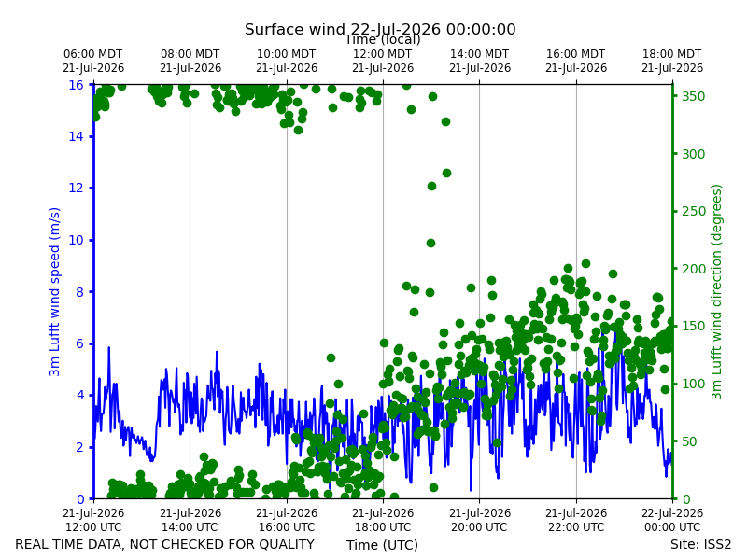The width and height of the screenshot is (747, 560).
Task: Click the Time (UTC) axis label
Action: tap(382, 545)
